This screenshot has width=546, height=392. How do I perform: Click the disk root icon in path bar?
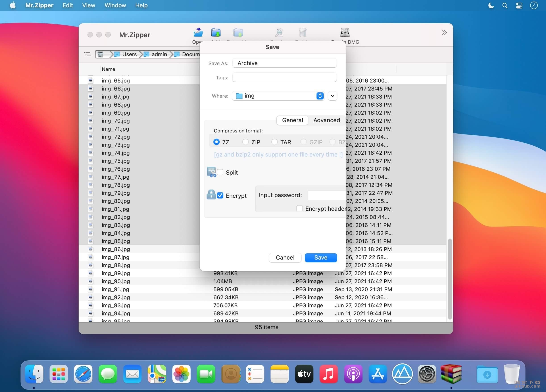click(101, 54)
